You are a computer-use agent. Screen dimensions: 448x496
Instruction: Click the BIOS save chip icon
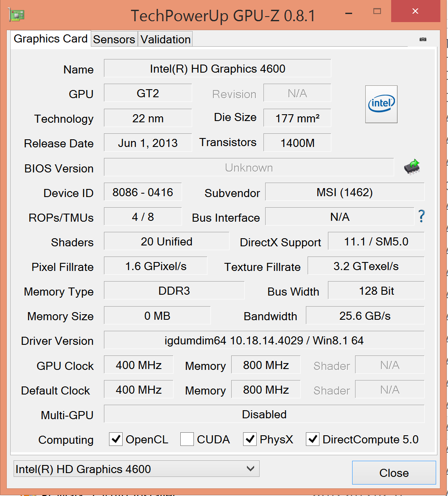412,167
